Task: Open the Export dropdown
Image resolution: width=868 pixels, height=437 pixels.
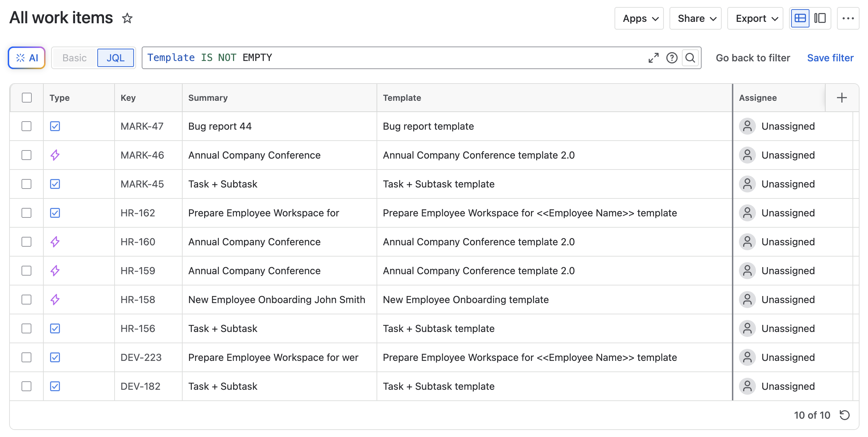Action: tap(755, 18)
